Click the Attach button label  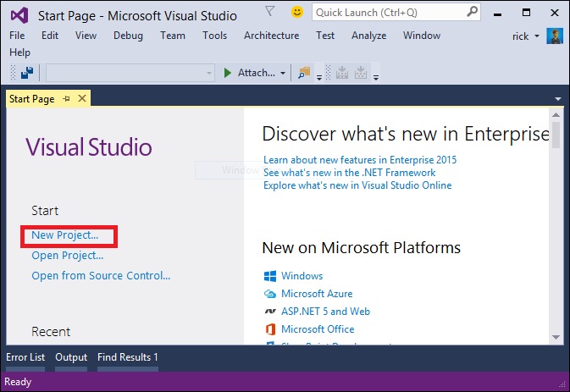pyautogui.click(x=257, y=73)
